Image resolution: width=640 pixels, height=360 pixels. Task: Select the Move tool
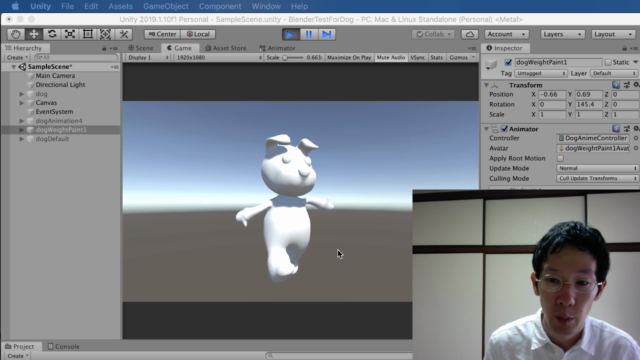click(x=33, y=34)
